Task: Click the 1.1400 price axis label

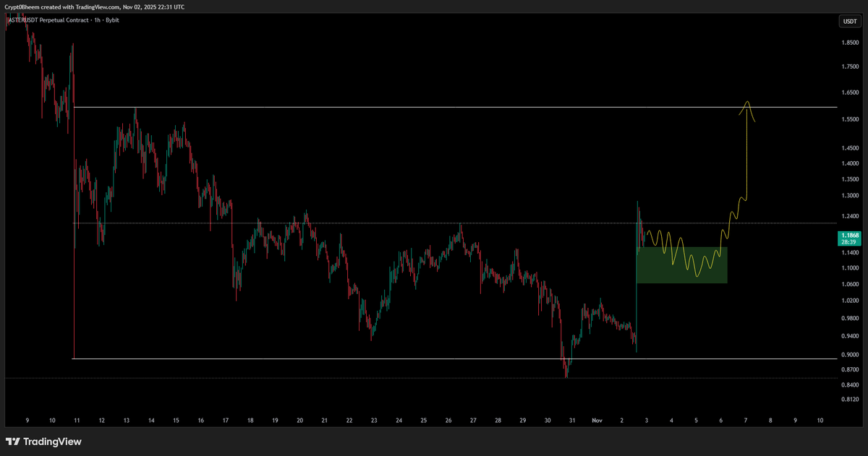Action: coord(850,253)
